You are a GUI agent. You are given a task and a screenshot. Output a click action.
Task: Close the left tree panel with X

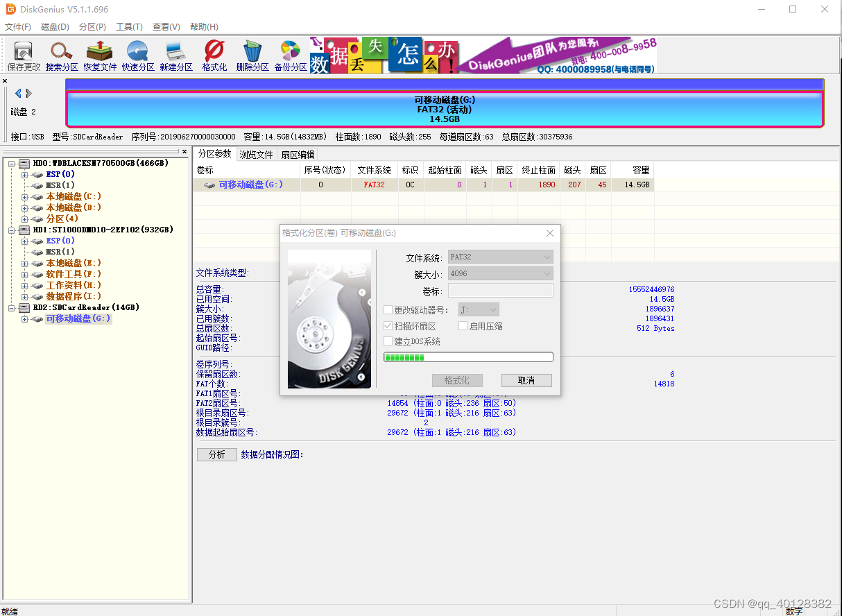(184, 151)
